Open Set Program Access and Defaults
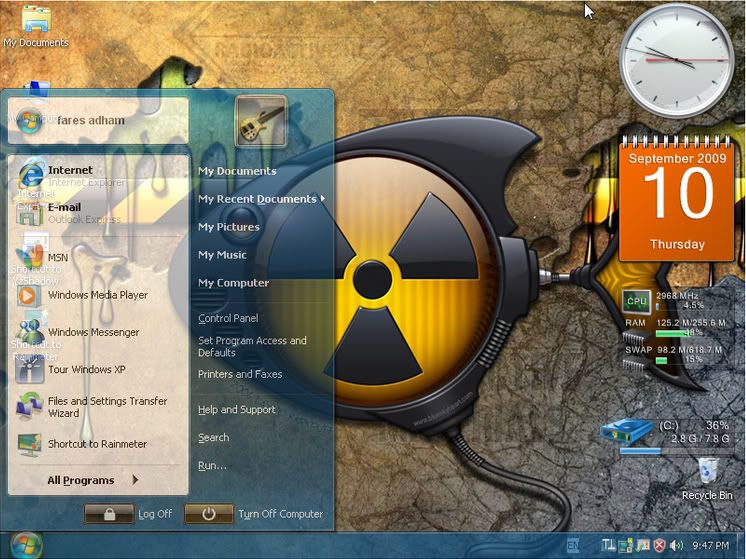 252,346
